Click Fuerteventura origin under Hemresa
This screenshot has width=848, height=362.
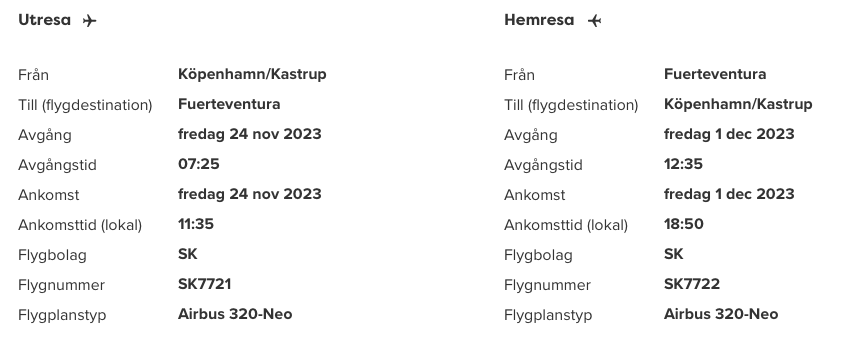point(715,75)
